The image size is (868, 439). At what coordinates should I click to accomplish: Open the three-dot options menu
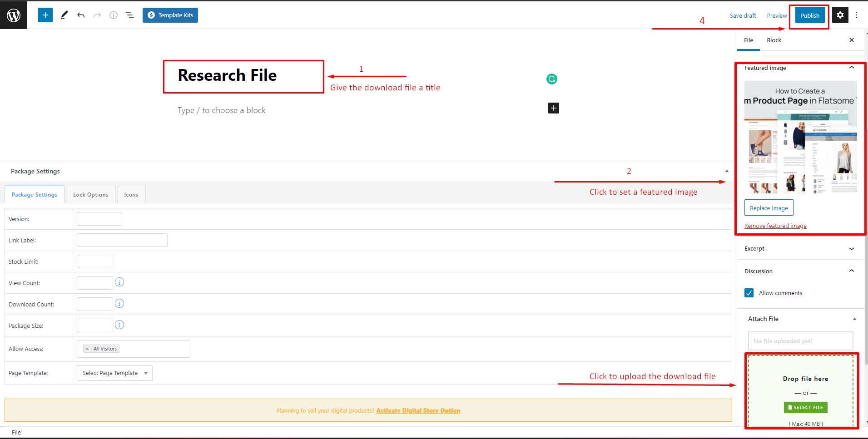tap(857, 15)
